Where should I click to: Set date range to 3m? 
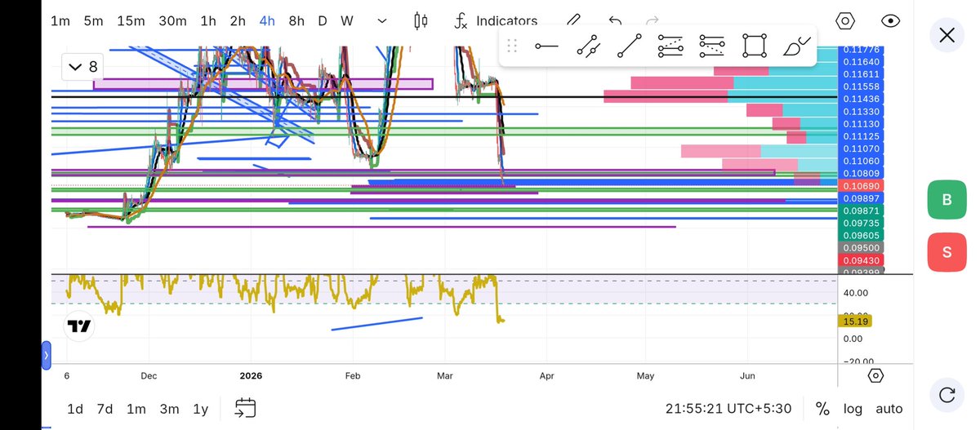(x=169, y=409)
